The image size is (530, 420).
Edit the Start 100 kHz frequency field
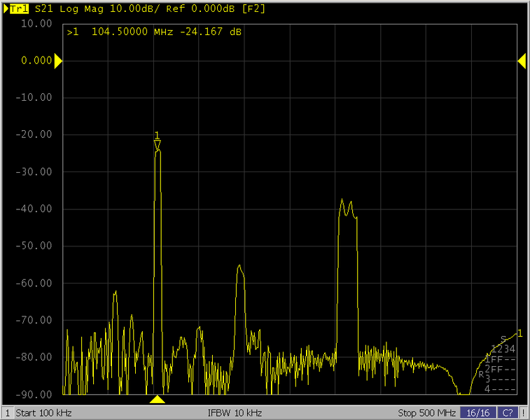point(43,413)
